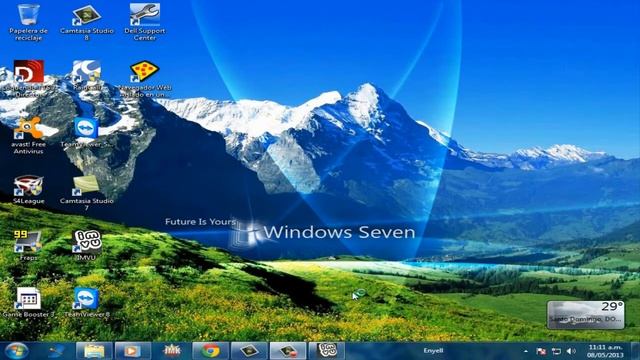Show hidden system tray icons

[526, 351]
